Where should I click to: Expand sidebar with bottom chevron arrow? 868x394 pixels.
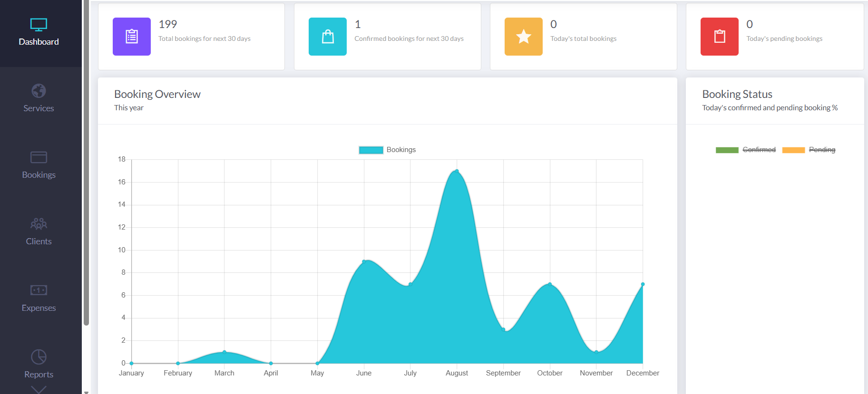pyautogui.click(x=39, y=390)
